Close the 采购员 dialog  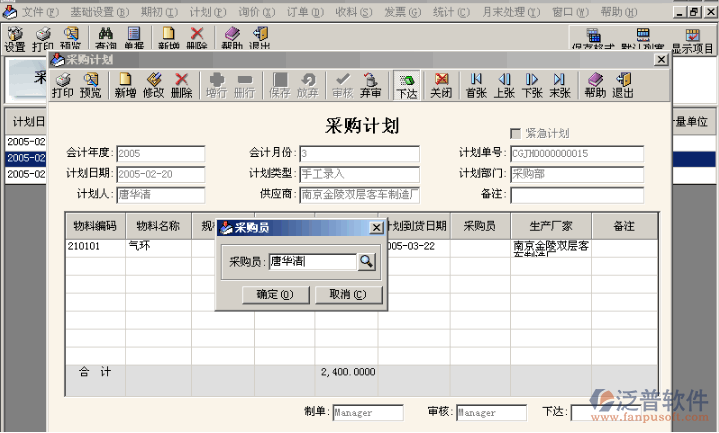pyautogui.click(x=376, y=228)
